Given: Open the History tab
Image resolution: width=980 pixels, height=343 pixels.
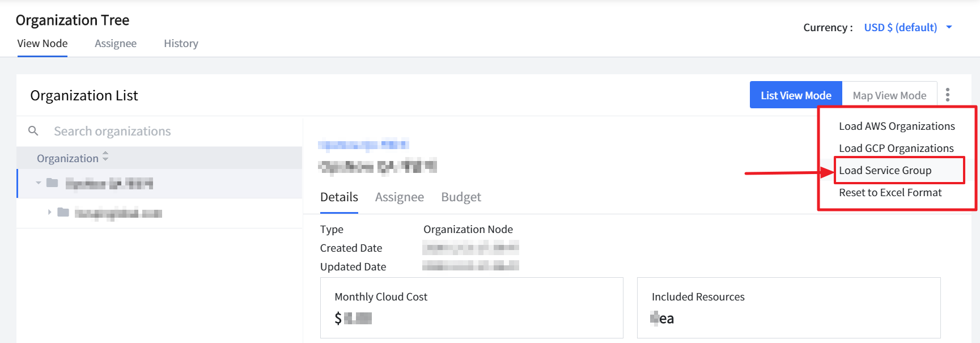Looking at the screenshot, I should pyautogui.click(x=181, y=44).
